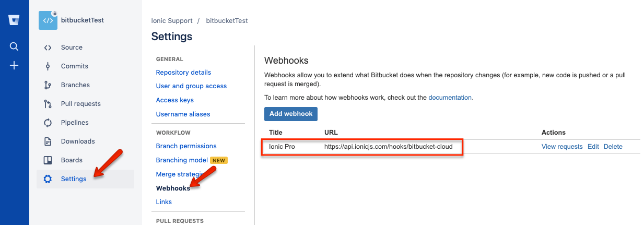Click the Commits icon in sidebar
Viewport: 644px width, 225px height.
[x=48, y=66]
